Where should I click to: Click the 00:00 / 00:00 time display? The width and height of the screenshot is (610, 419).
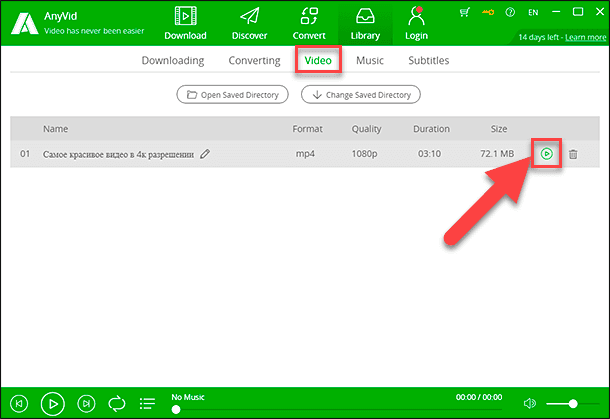(x=479, y=397)
